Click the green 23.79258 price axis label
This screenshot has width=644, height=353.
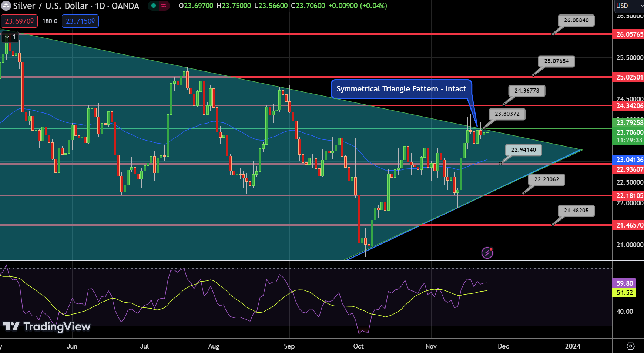tap(628, 122)
